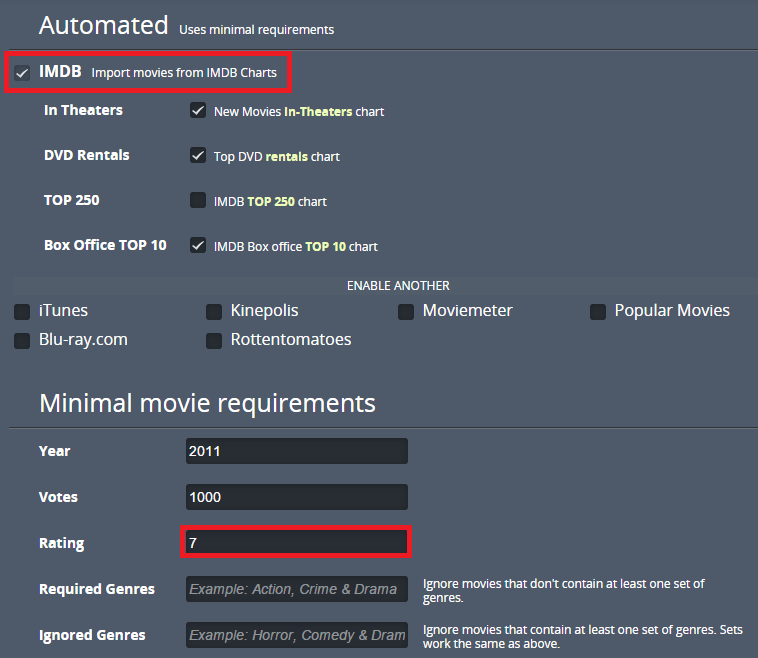
Task: Enable the Moviemeter provider
Action: coord(406,312)
